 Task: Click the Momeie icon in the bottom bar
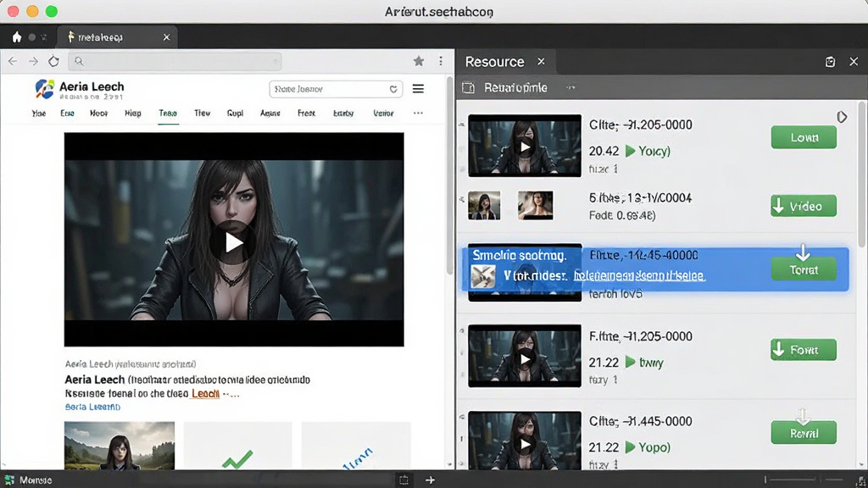(9, 480)
